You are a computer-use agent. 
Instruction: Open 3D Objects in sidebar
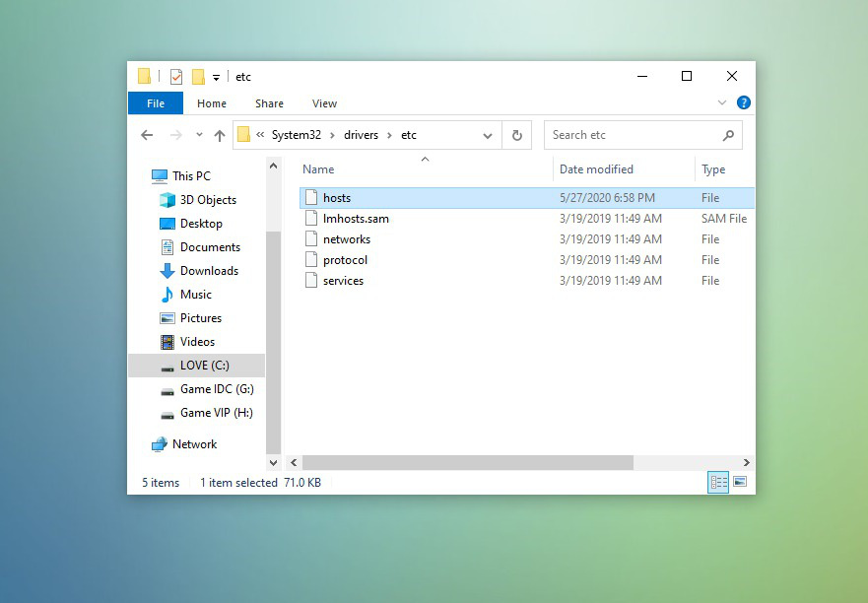[x=198, y=200]
